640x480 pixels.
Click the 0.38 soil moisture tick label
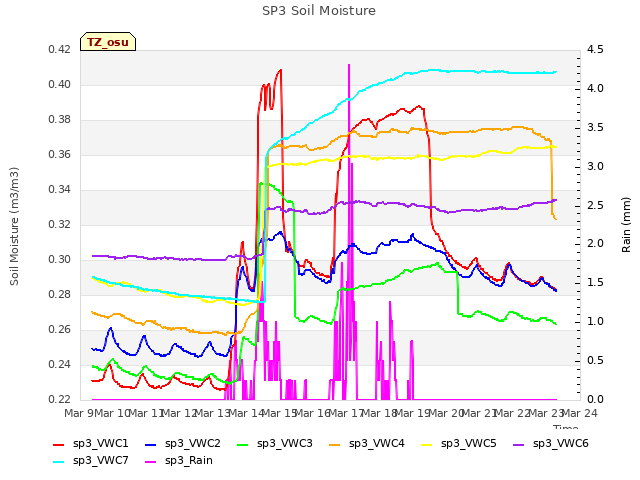click(60, 120)
